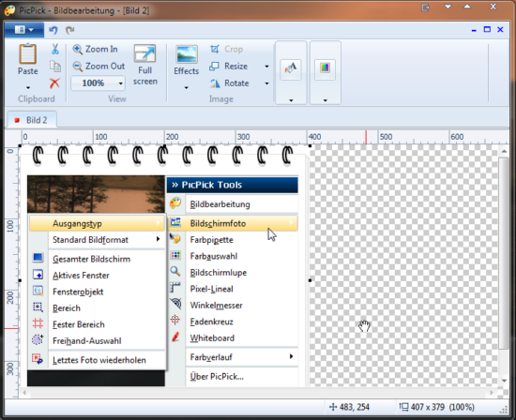Image resolution: width=516 pixels, height=420 pixels.
Task: Click Bildschirmlupe entry in the pasted menu
Action: (219, 273)
